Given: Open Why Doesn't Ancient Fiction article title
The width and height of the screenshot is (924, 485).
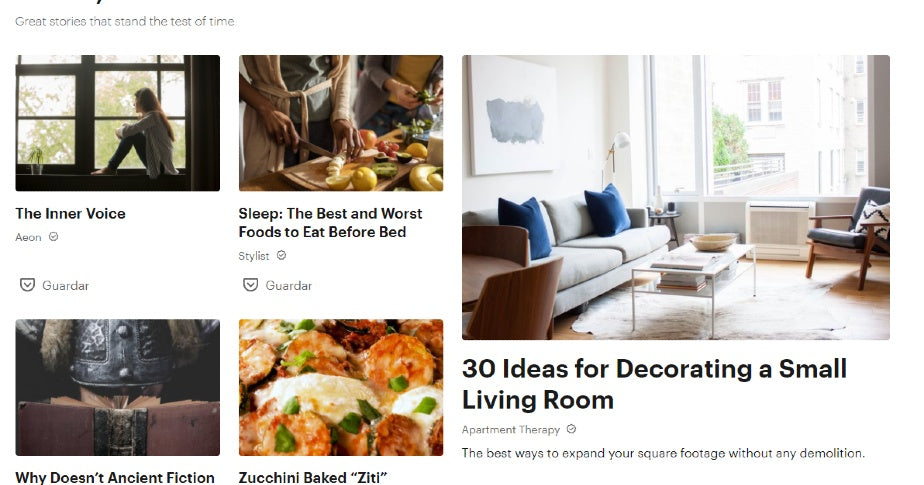Looking at the screenshot, I should click(115, 477).
